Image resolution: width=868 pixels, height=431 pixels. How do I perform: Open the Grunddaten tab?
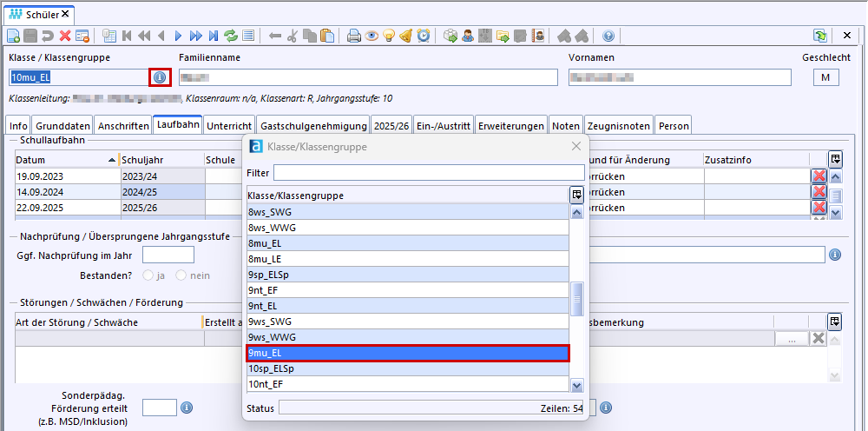[x=62, y=125]
